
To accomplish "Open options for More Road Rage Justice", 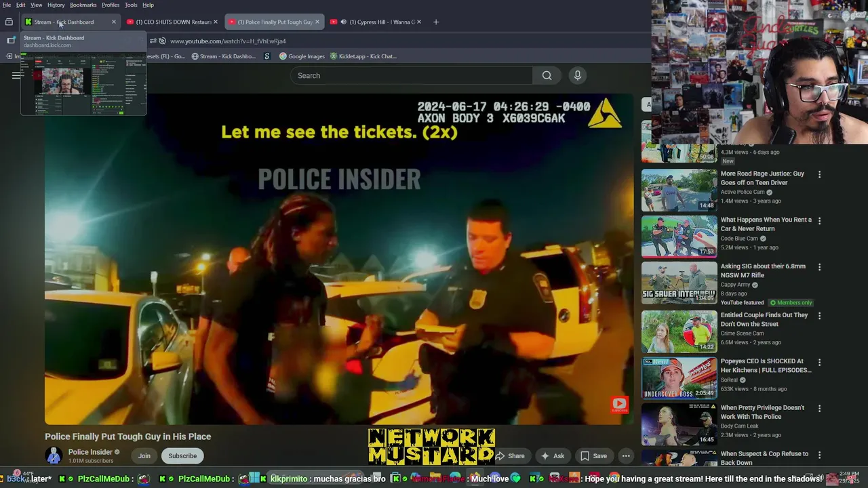I will click(x=819, y=174).
